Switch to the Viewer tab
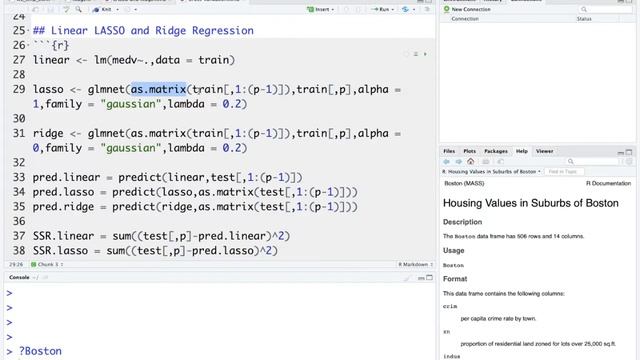Screen dimensions: 640x360 click(544, 151)
